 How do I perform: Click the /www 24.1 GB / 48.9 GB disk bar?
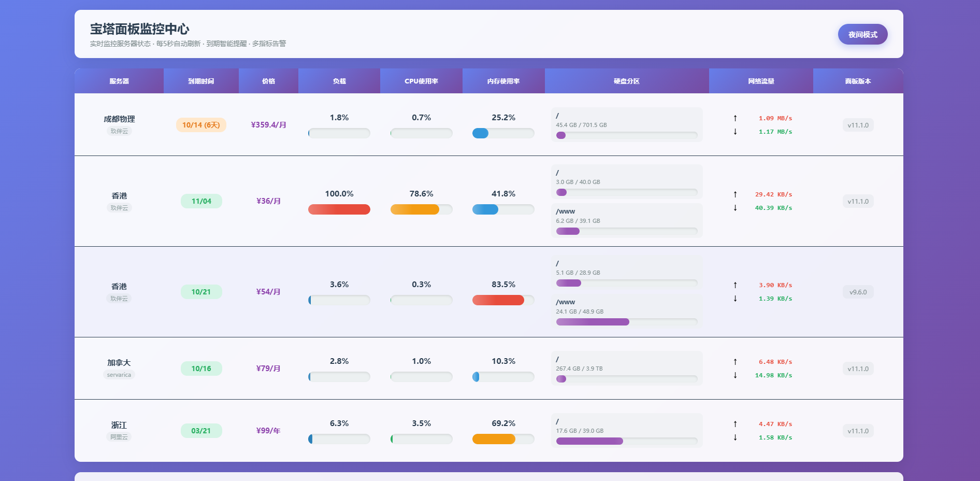[x=626, y=322]
